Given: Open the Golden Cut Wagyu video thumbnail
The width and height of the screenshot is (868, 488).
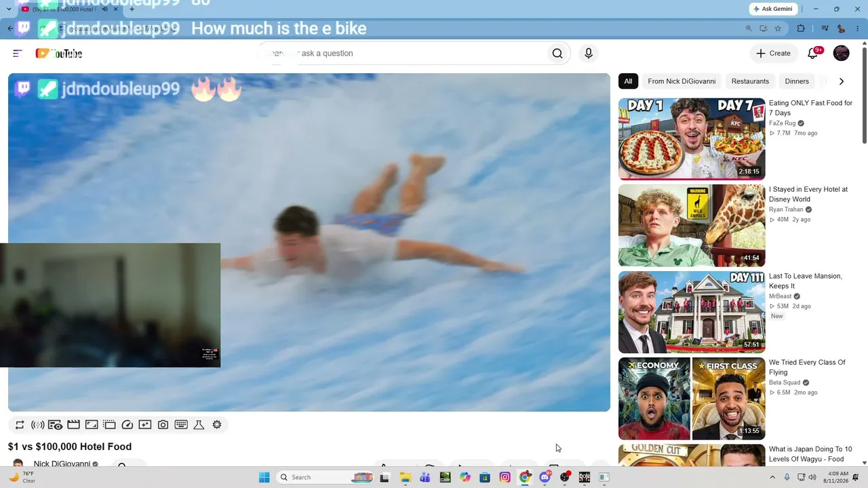Looking at the screenshot, I should click(x=692, y=455).
